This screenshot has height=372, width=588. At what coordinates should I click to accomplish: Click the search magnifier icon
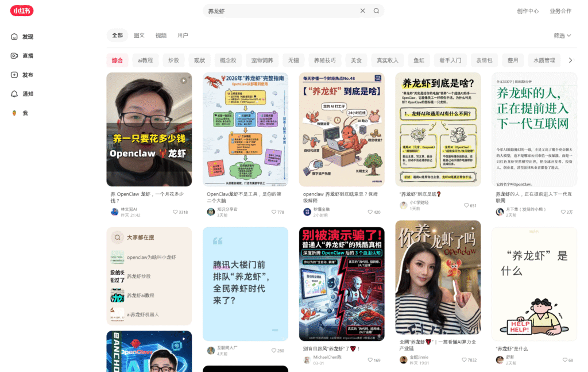pos(376,11)
